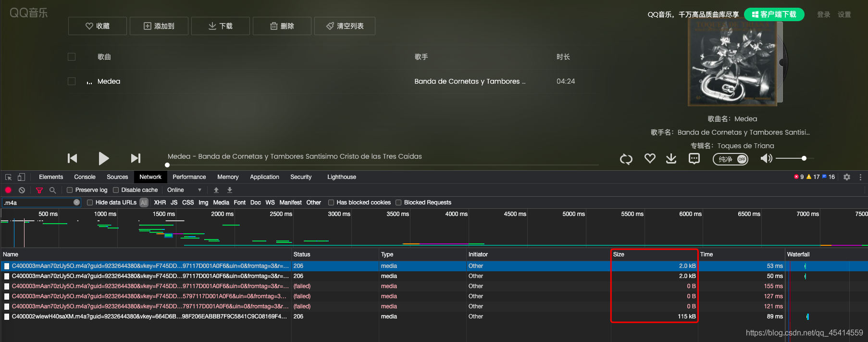Export the HAR file with download icon
Screen dimensions: 868x342
click(230, 190)
